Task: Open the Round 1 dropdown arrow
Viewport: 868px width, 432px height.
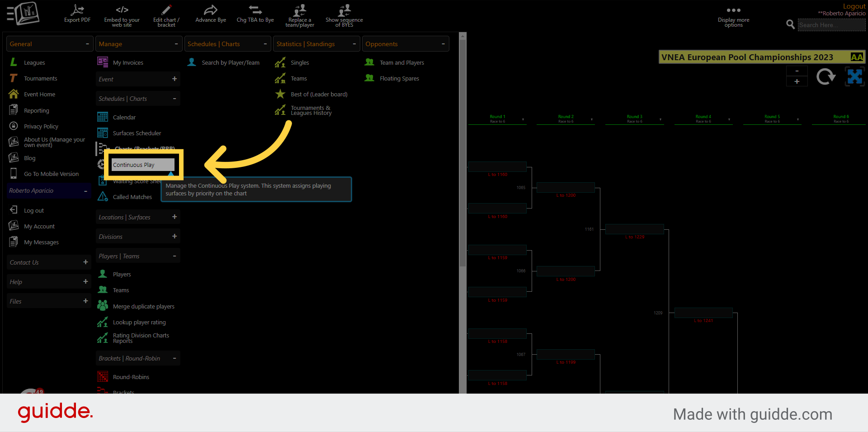Action: [x=524, y=119]
